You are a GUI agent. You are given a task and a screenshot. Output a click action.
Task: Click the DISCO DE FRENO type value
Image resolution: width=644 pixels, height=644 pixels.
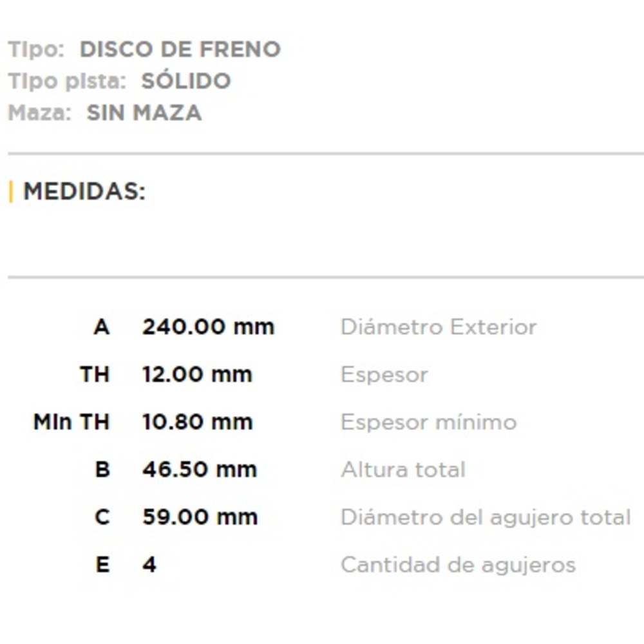coord(180,50)
